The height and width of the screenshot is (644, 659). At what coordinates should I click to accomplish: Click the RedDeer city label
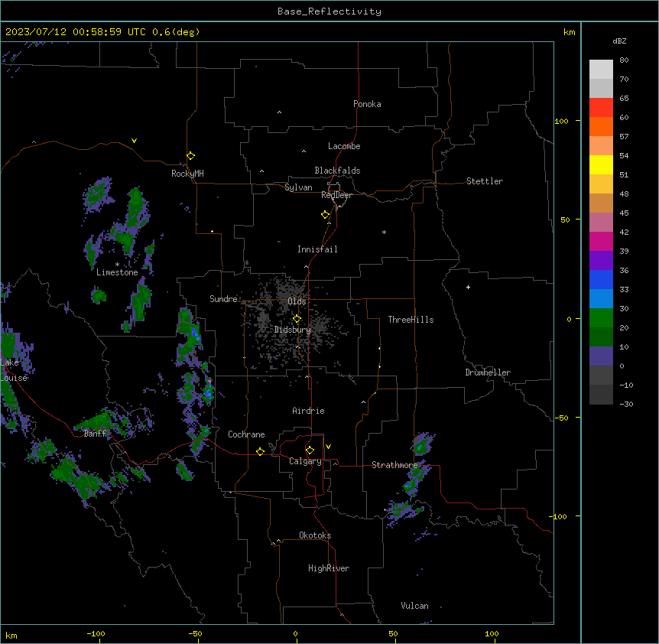[x=336, y=195]
